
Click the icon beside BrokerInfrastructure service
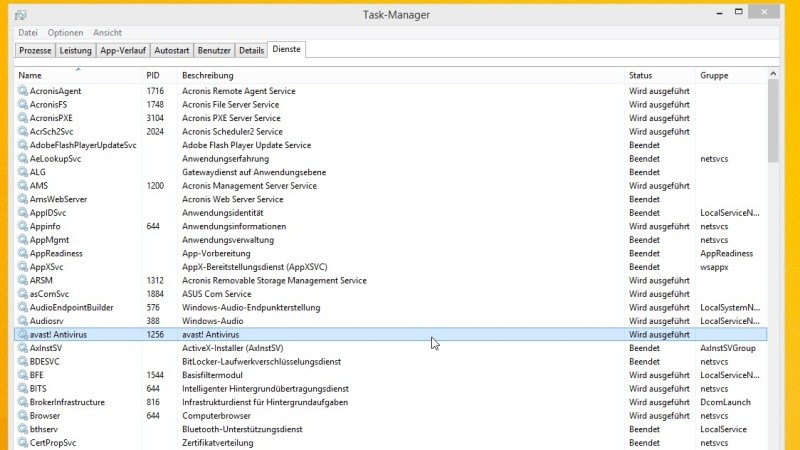pyautogui.click(x=23, y=402)
